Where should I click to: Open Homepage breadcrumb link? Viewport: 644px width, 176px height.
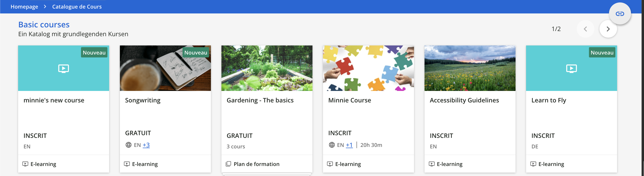tap(24, 7)
